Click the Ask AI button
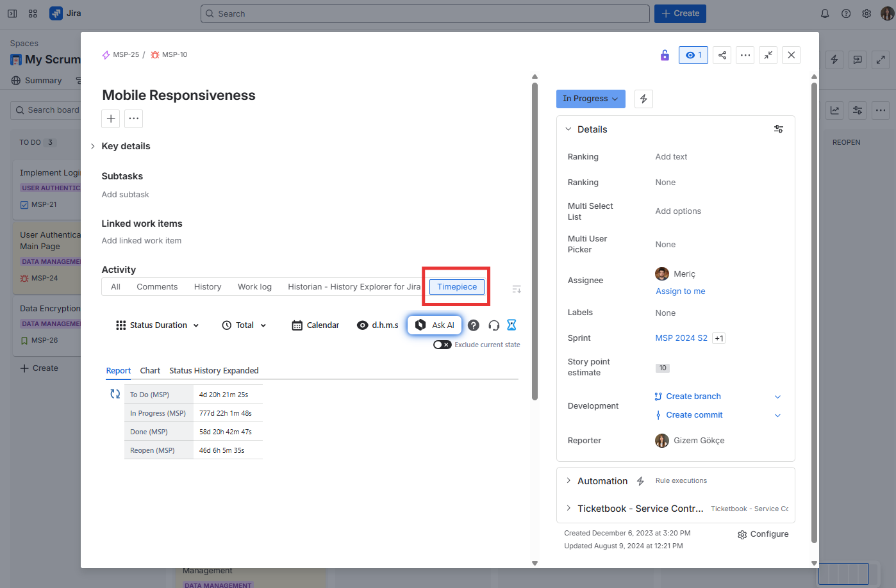 pos(435,325)
